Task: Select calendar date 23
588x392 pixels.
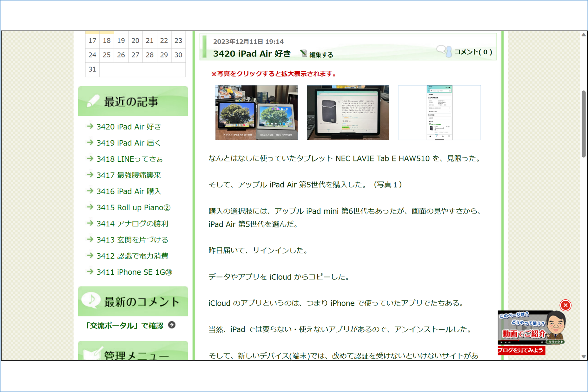Action: [x=178, y=41]
